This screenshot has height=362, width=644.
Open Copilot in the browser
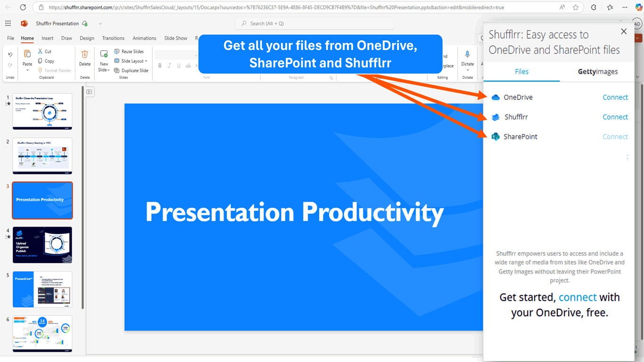click(x=639, y=8)
